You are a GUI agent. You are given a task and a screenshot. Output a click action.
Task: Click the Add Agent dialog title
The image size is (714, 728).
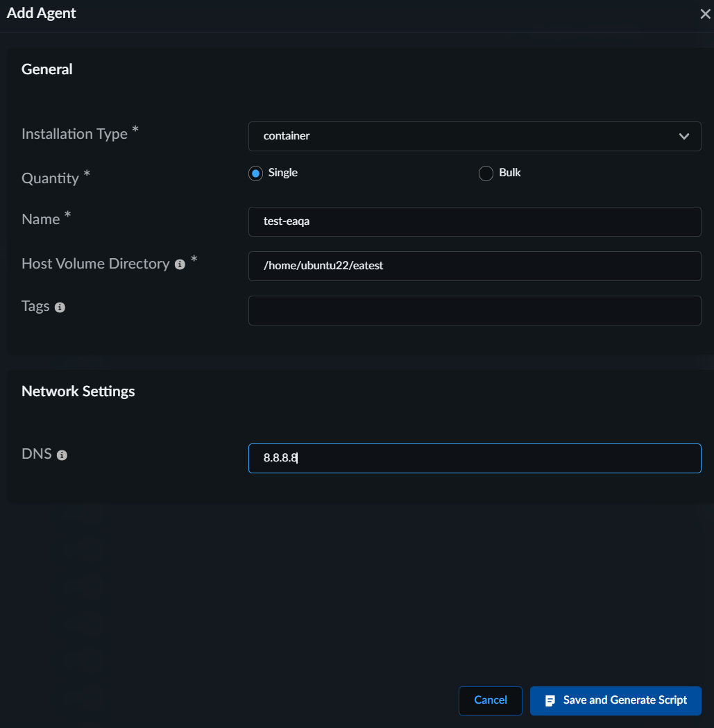coord(42,13)
